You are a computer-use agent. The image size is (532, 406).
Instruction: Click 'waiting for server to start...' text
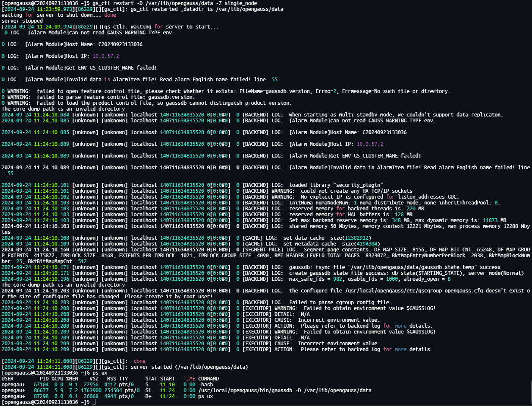(x=175, y=26)
